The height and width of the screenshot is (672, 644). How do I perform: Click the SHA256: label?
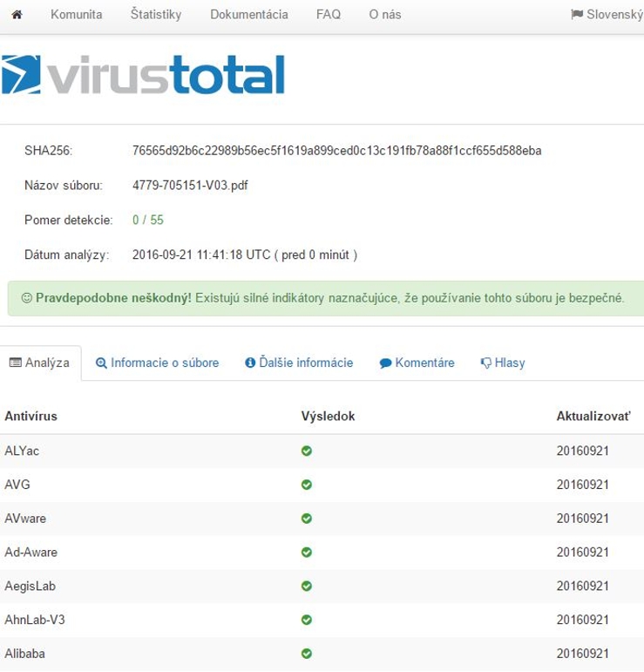(x=49, y=151)
